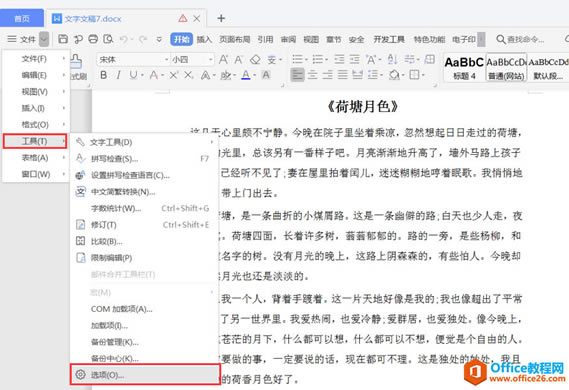This screenshot has width=569, height=390.
Task: Click the decrease indent icon
Action: click(339, 59)
